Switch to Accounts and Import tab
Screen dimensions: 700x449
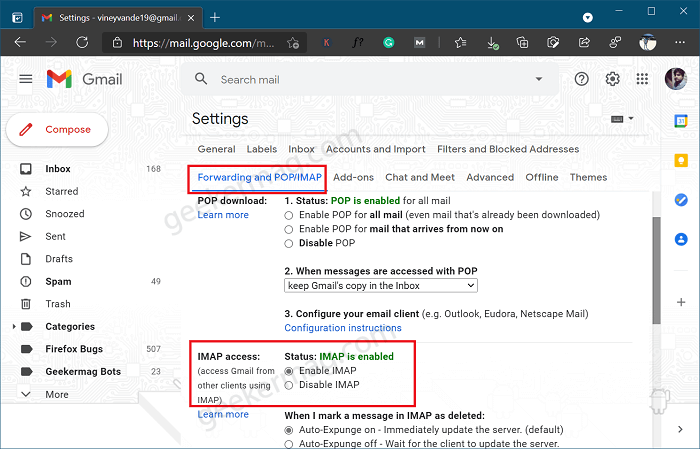[376, 149]
